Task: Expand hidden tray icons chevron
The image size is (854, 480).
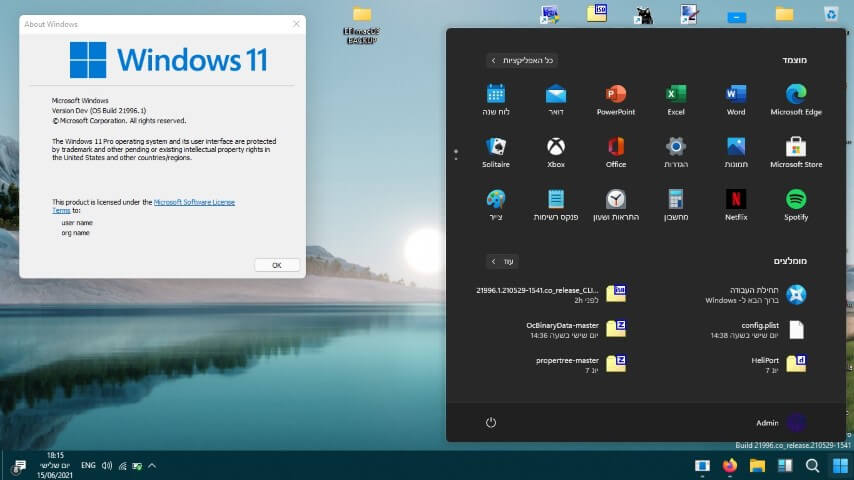Action: coord(152,466)
